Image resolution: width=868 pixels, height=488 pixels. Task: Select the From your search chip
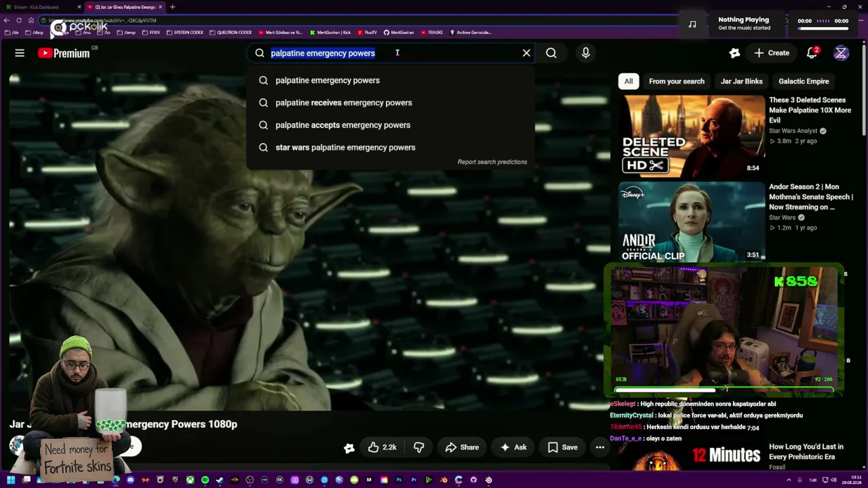(x=677, y=81)
